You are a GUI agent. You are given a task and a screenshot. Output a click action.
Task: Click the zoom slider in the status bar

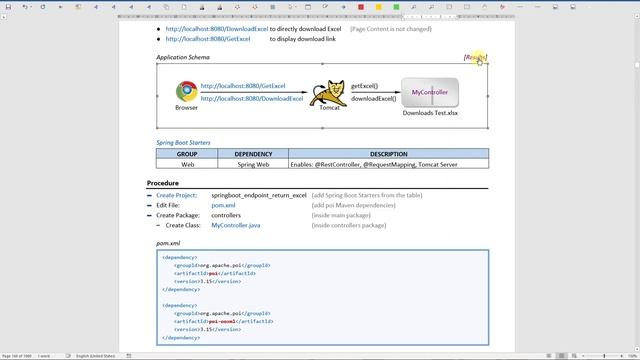click(604, 356)
